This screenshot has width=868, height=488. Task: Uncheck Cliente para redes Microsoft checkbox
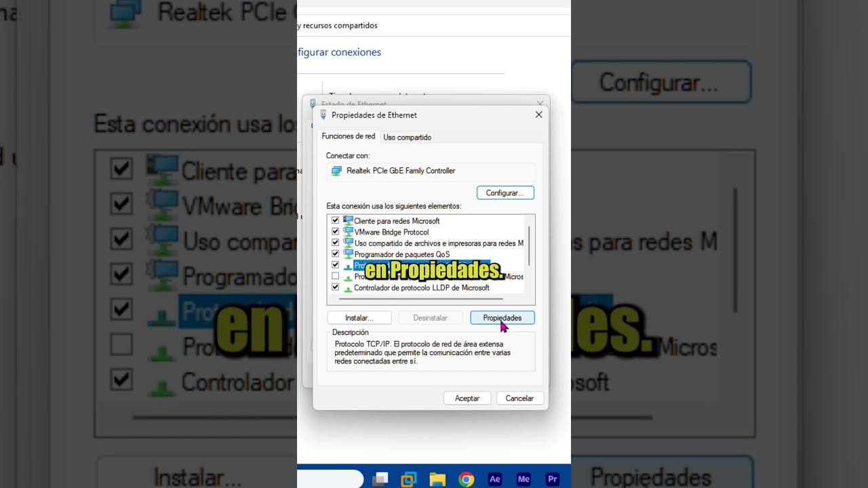335,221
